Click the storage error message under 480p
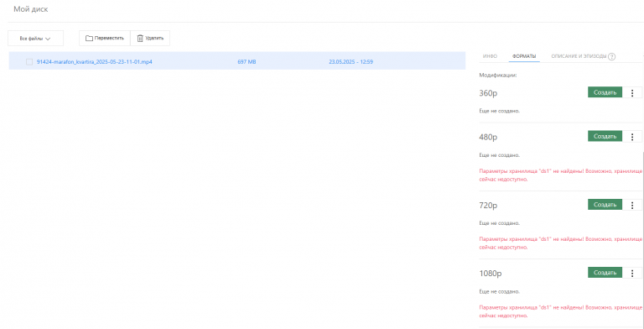The height and width of the screenshot is (329, 644). pyautogui.click(x=560, y=175)
